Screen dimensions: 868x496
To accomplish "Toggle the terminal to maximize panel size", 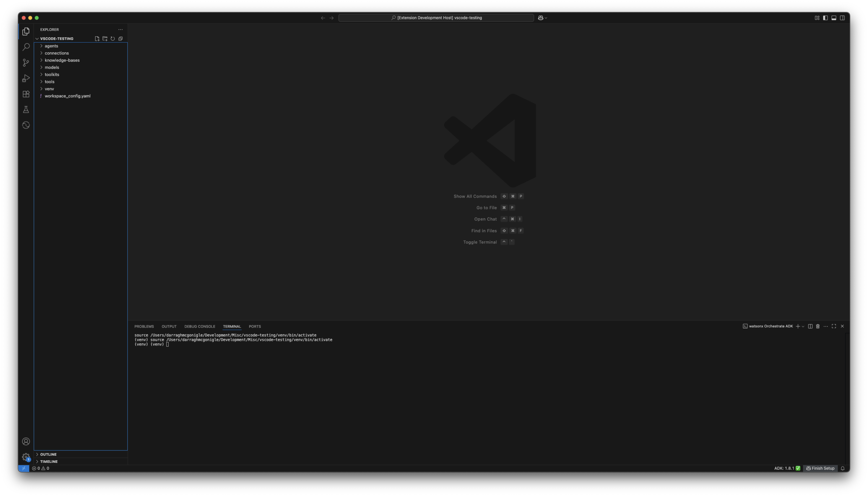I will [834, 326].
